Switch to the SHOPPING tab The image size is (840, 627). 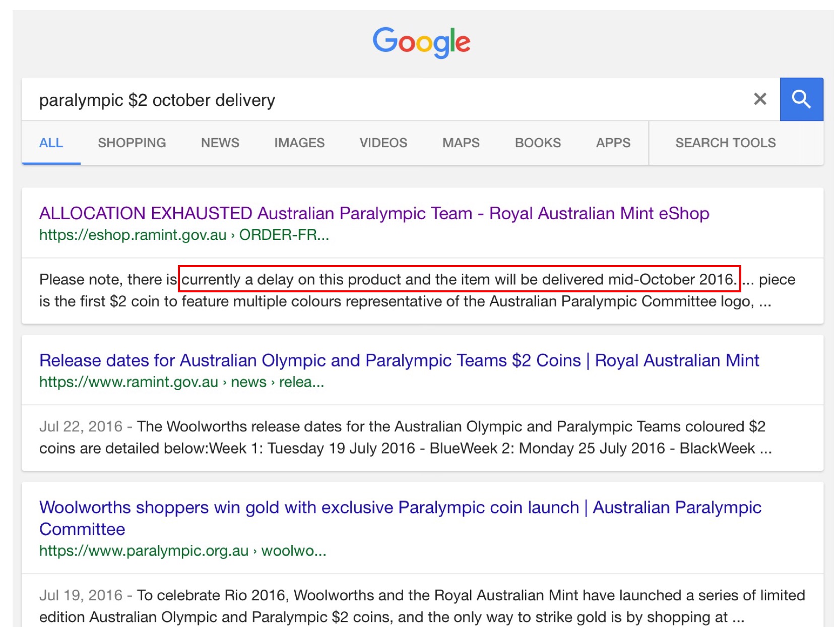click(x=132, y=143)
